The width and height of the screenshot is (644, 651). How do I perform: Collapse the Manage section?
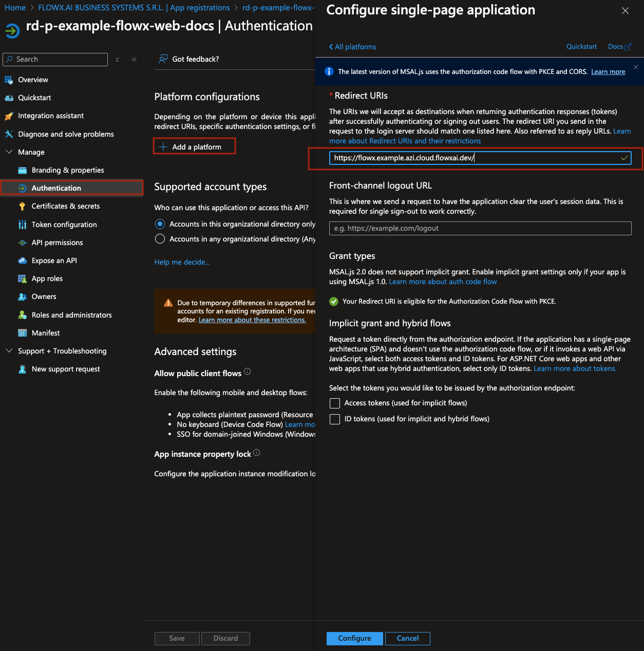click(9, 152)
